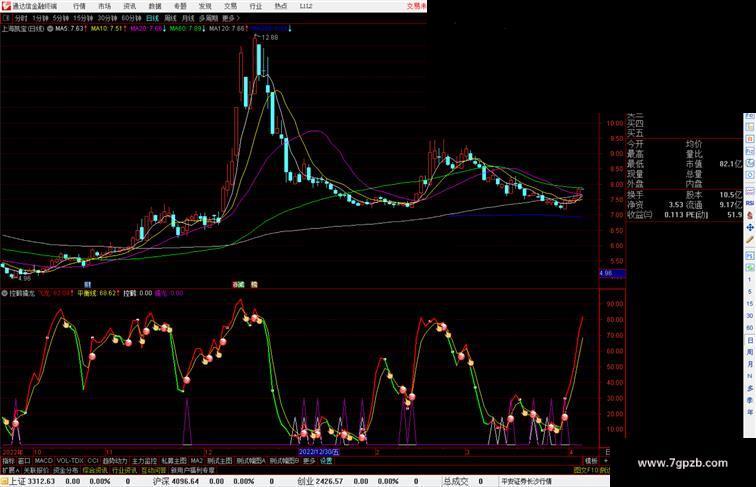
Task: Click the RSI icon in right toolbar
Action: [x=750, y=204]
